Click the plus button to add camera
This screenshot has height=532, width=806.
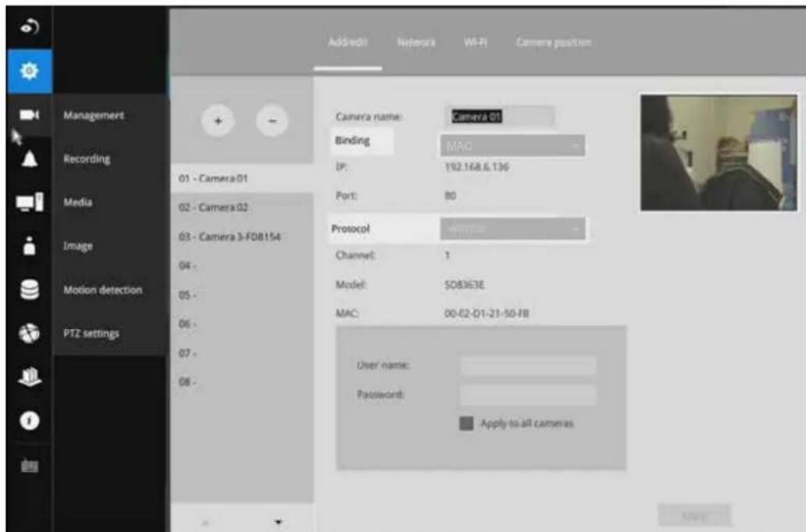pyautogui.click(x=218, y=121)
